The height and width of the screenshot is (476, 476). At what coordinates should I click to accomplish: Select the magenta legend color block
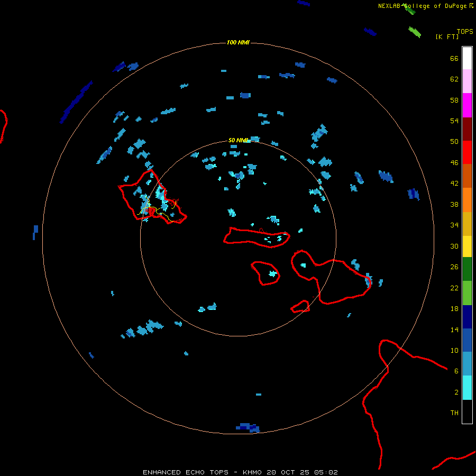(467, 105)
